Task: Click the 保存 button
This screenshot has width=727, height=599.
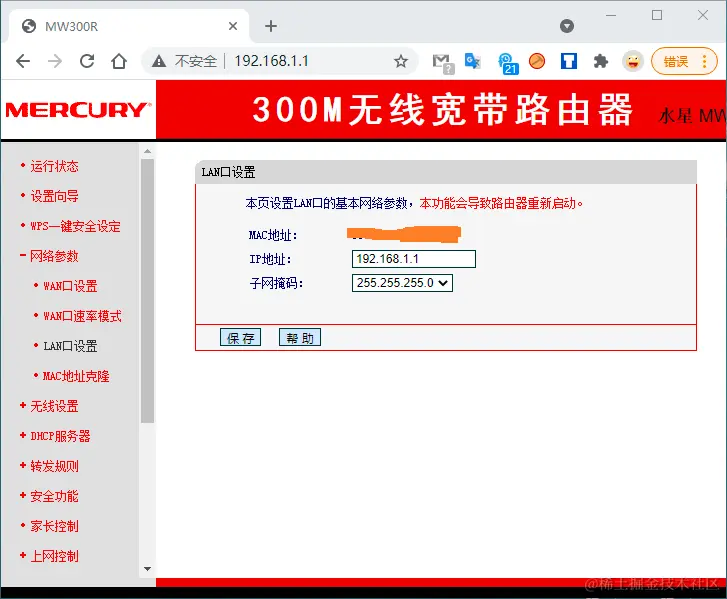Action: (240, 338)
